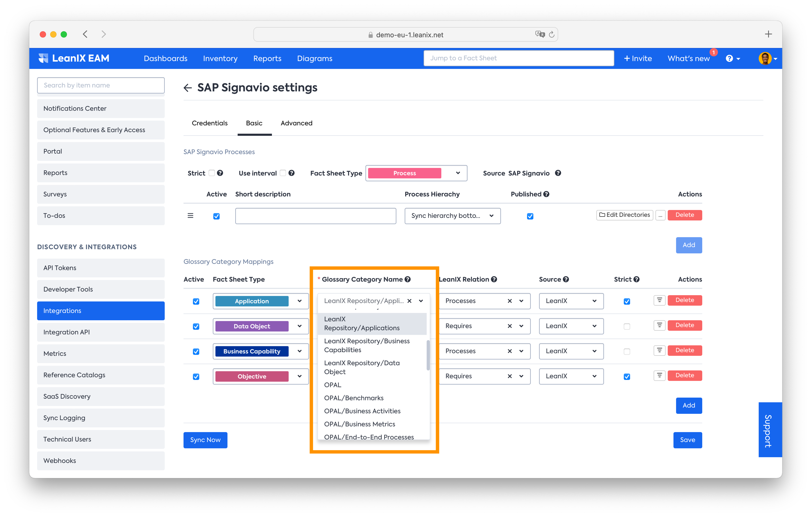Toggle Active checkbox for Business Capability mapping
Image resolution: width=812 pixels, height=517 pixels.
pyautogui.click(x=196, y=351)
